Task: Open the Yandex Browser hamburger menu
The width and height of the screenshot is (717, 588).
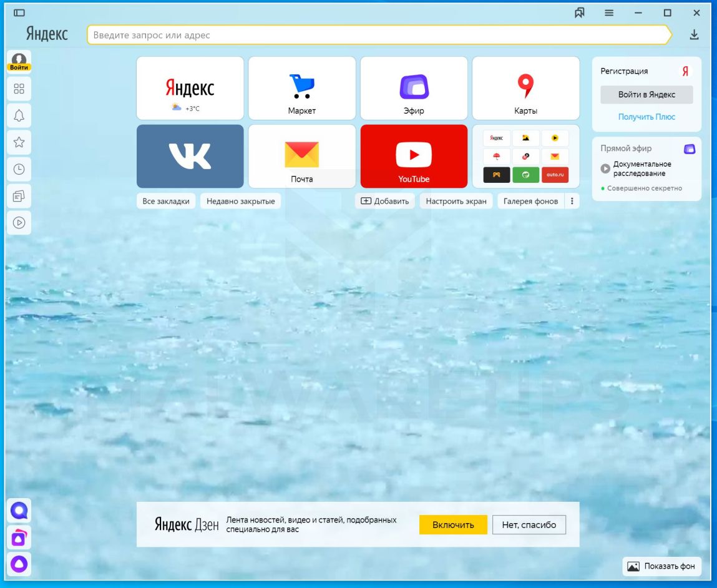Action: (x=609, y=13)
